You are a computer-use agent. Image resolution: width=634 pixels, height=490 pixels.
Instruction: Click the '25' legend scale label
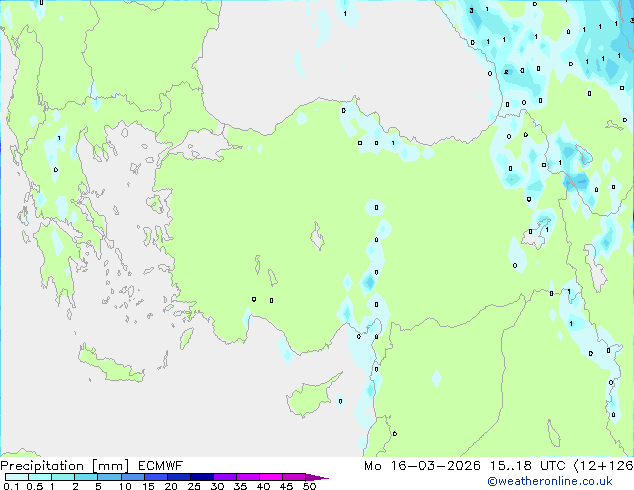[x=194, y=486]
